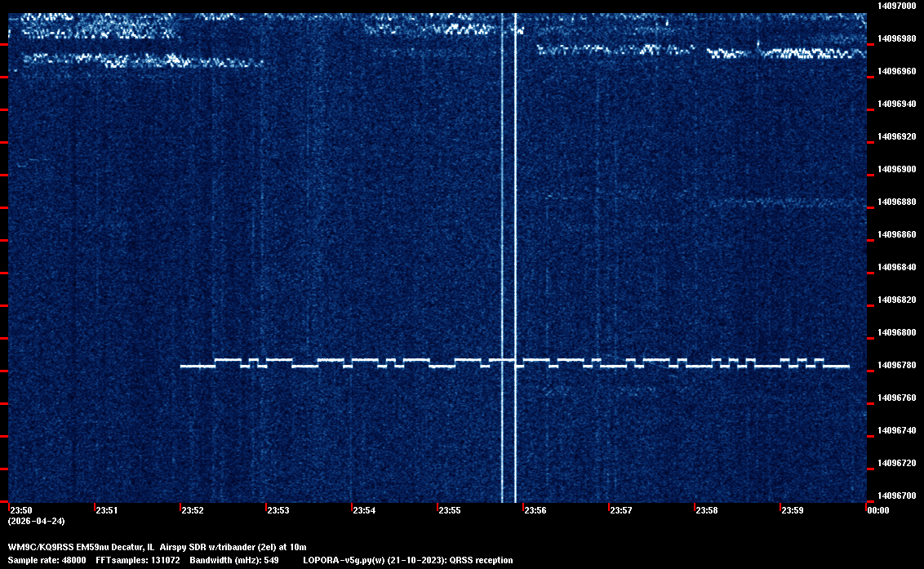This screenshot has width=924, height=569.
Task: Click the (2026-04-24) date label
Action: (x=36, y=521)
